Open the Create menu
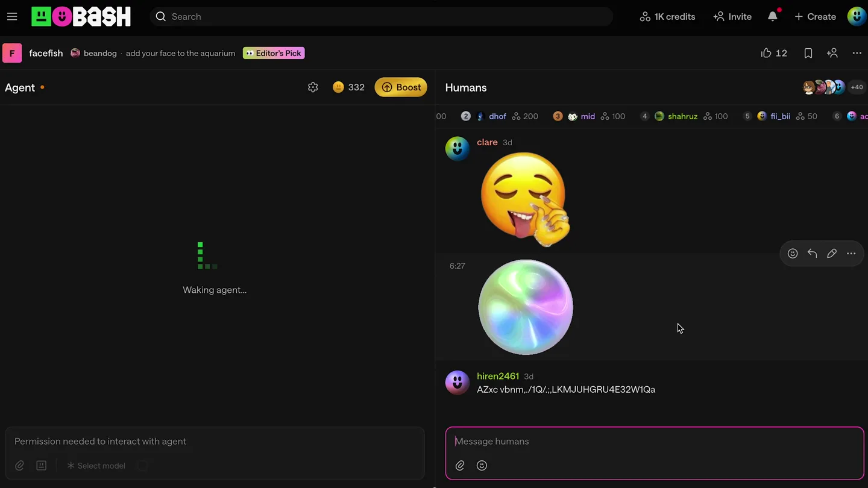Screen dimensions: 868x488 815,16
